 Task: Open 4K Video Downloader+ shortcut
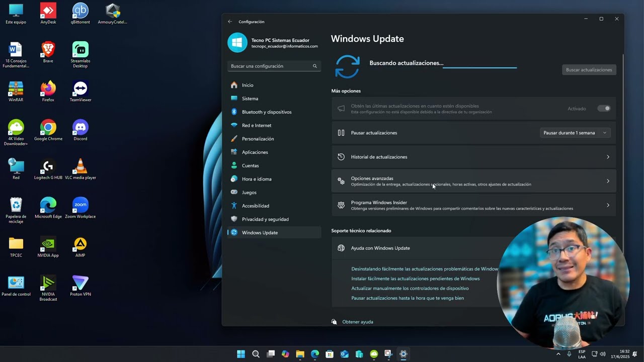pos(16,133)
